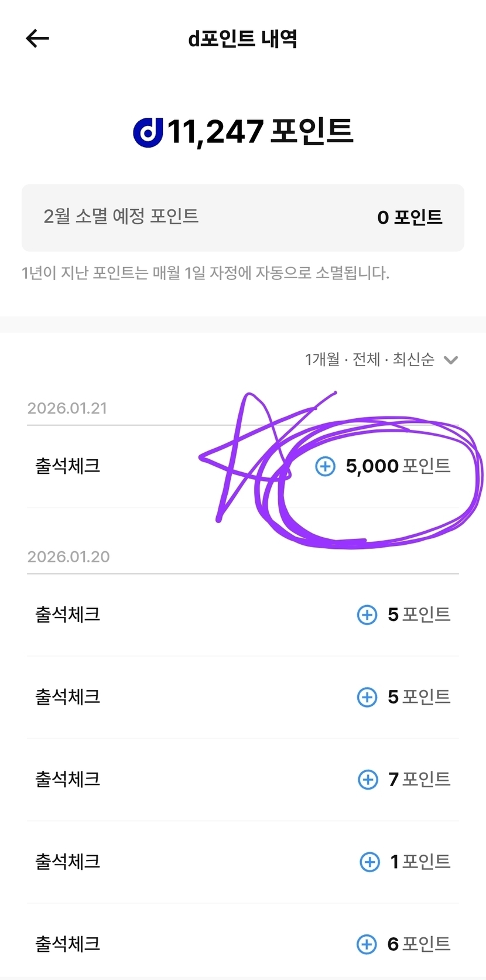This screenshot has width=486, height=980.
Task: Open 2월 소멸 예정 포인트 box
Action: point(242,217)
